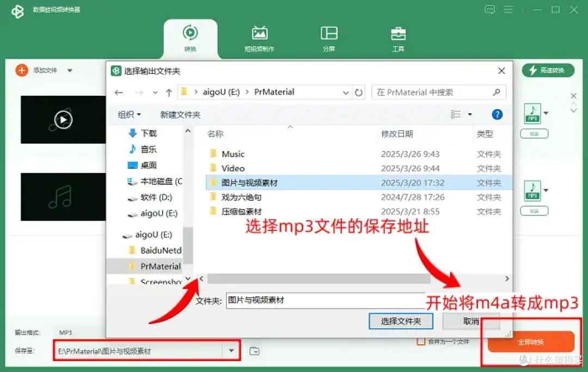
Task: Switch to the short video production tab
Action: coord(259,39)
